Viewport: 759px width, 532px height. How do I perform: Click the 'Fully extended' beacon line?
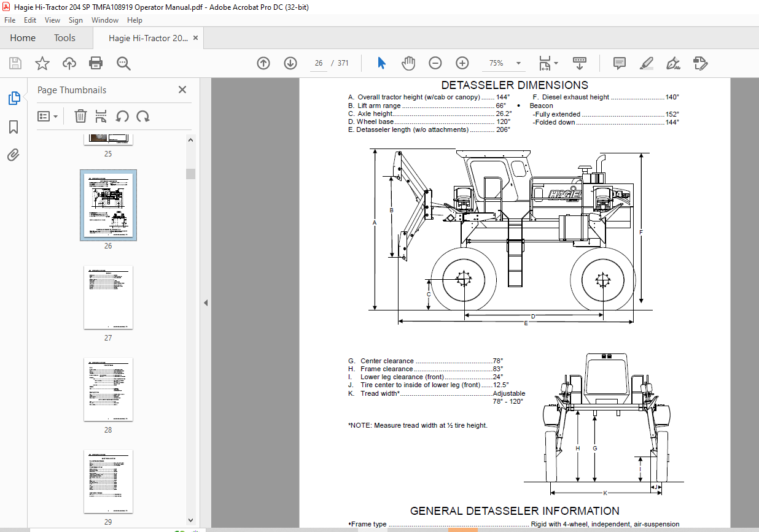point(605,114)
